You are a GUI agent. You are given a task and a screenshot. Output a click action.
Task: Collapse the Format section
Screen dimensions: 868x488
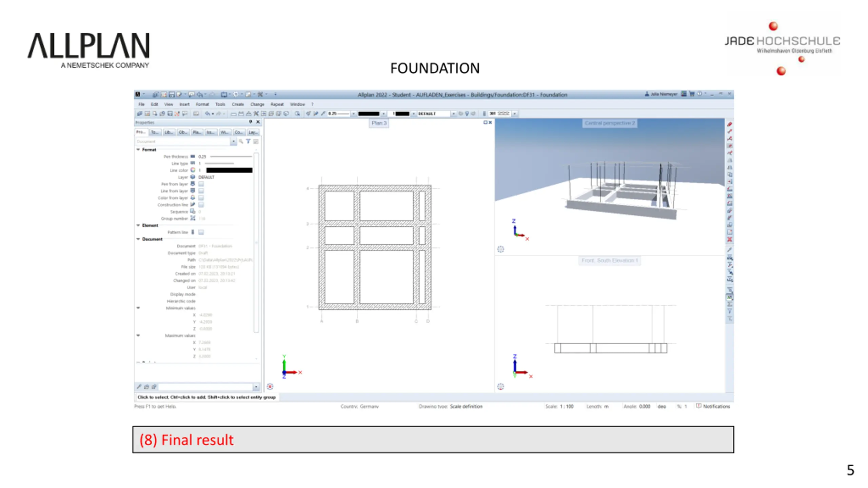138,149
